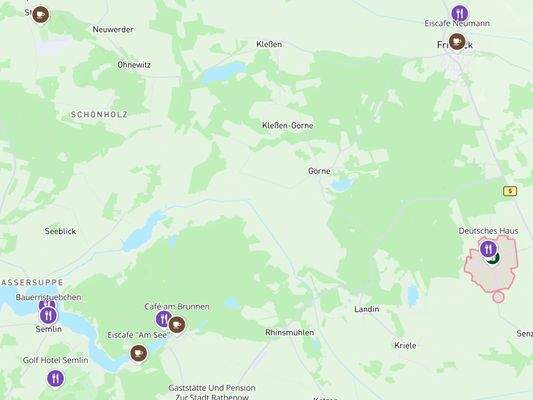This screenshot has width=533, height=400.
Task: Click the yellow road number 5 sign
Action: pos(510,191)
